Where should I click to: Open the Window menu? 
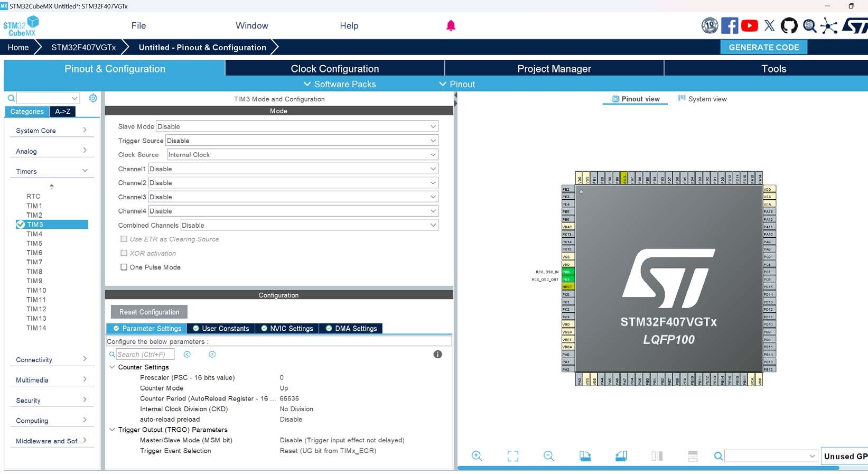(251, 25)
